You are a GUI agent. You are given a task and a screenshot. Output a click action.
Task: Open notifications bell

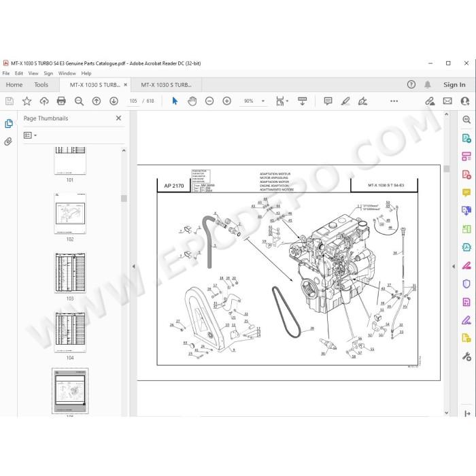[x=428, y=85]
